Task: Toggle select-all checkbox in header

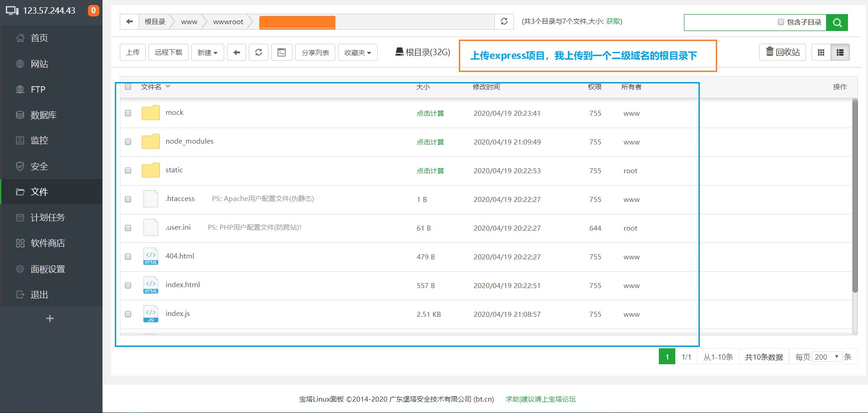Action: click(x=128, y=87)
